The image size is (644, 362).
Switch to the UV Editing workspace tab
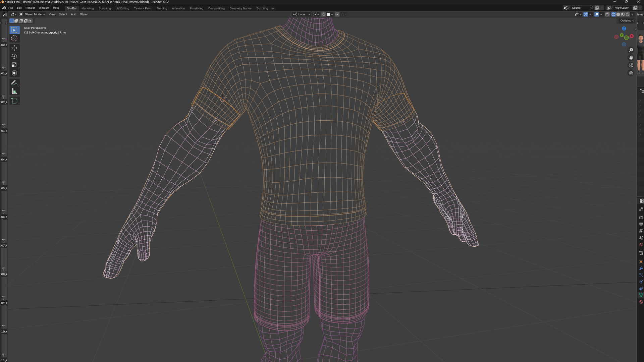(122, 8)
